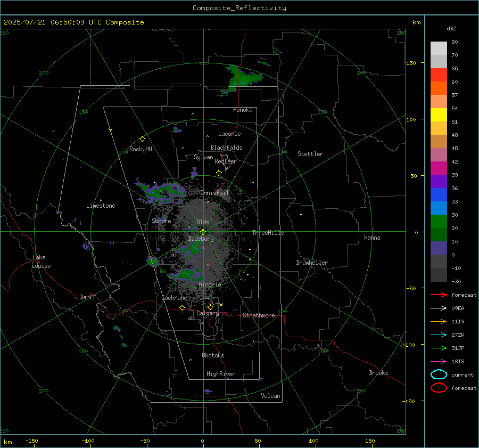The image size is (479, 448).
Task: Click the cyan current ellipse icon
Action: [439, 374]
